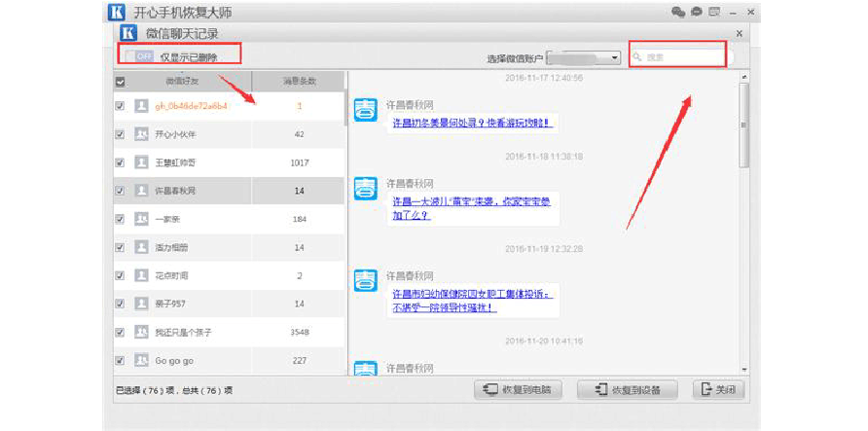Click the chat bubble icon beside the WeChat icon
Viewport: 868px width, 431px height.
pos(697,12)
